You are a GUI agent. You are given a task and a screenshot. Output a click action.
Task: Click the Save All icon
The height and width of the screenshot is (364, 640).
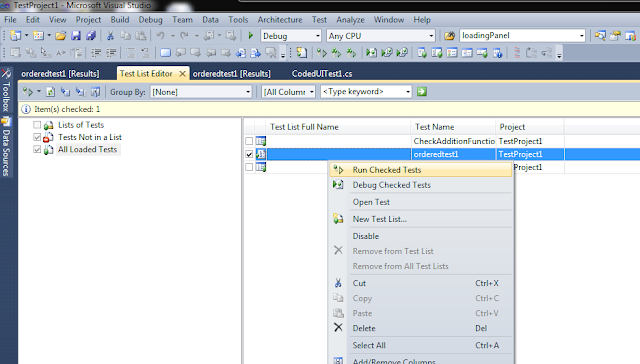91,36
